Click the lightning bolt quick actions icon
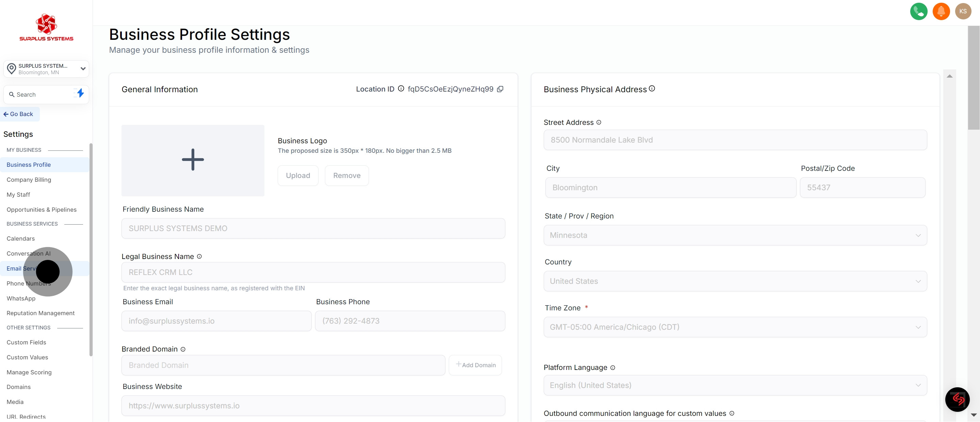 click(80, 93)
